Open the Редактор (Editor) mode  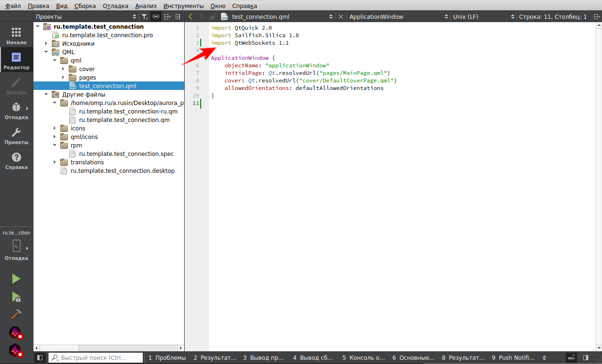click(16, 61)
